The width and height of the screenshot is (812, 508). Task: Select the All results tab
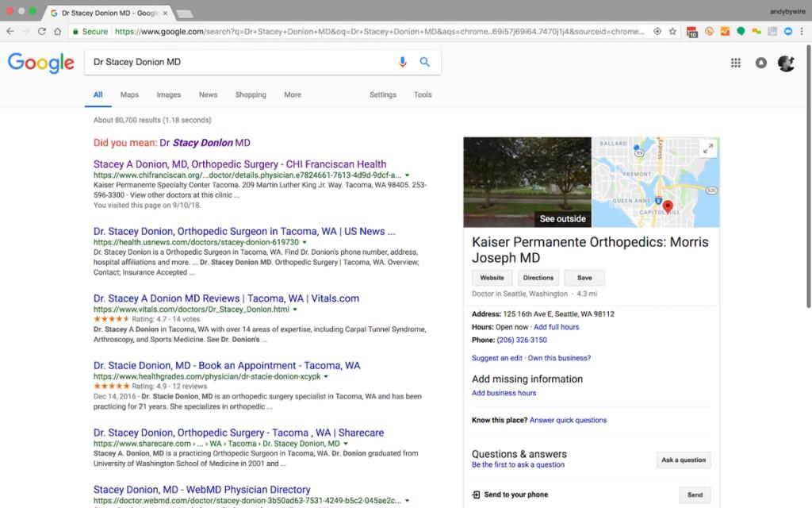pos(98,95)
